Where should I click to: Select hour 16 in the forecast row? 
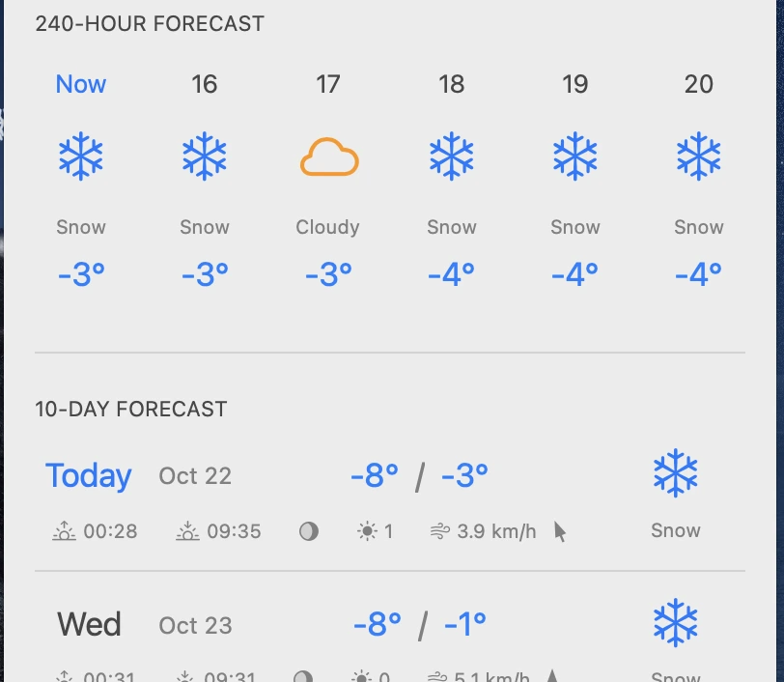pyautogui.click(x=205, y=84)
